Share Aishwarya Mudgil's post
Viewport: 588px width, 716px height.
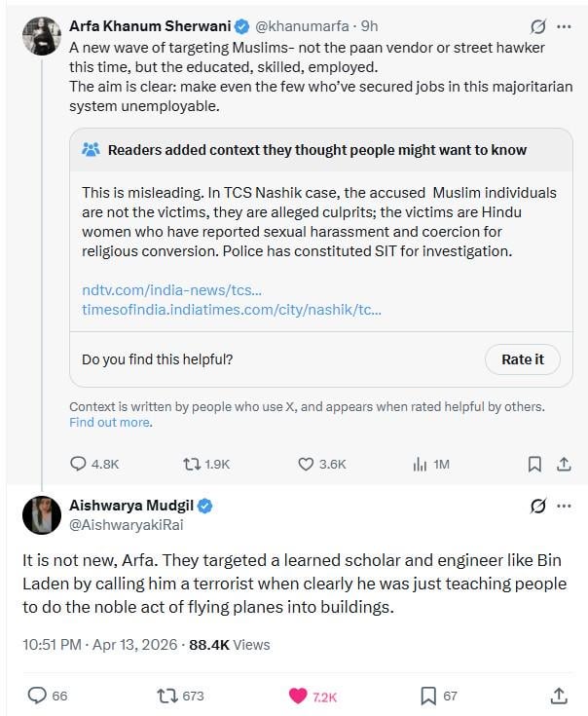click(559, 696)
